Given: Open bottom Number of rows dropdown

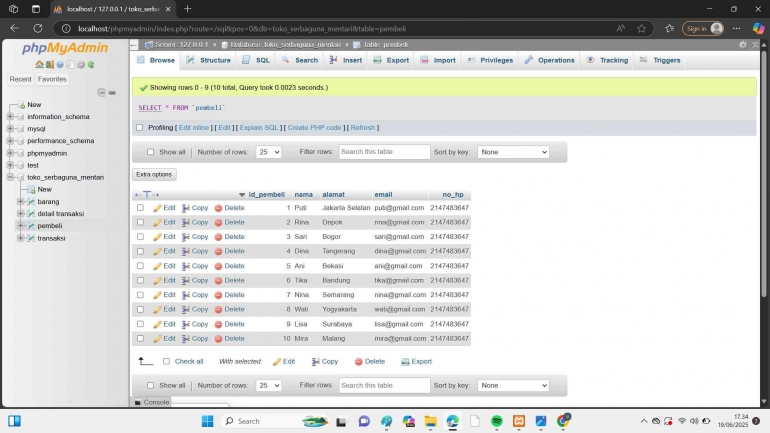Looking at the screenshot, I should [269, 386].
